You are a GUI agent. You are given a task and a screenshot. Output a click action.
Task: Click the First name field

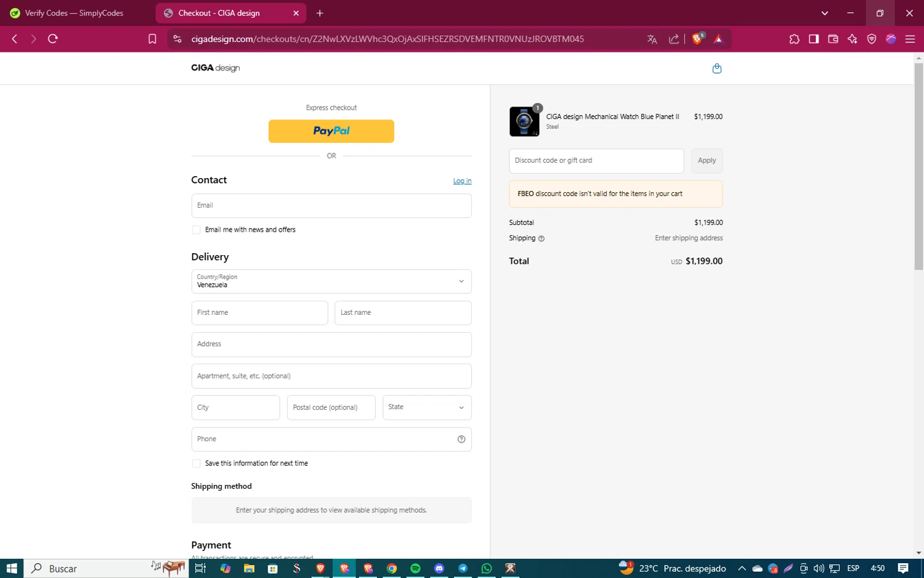(259, 313)
